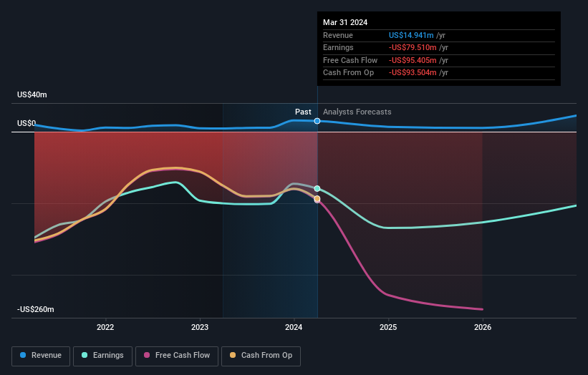588x375 pixels.
Task: Toggle the Cash From Op legend button
Action: pyautogui.click(x=261, y=356)
